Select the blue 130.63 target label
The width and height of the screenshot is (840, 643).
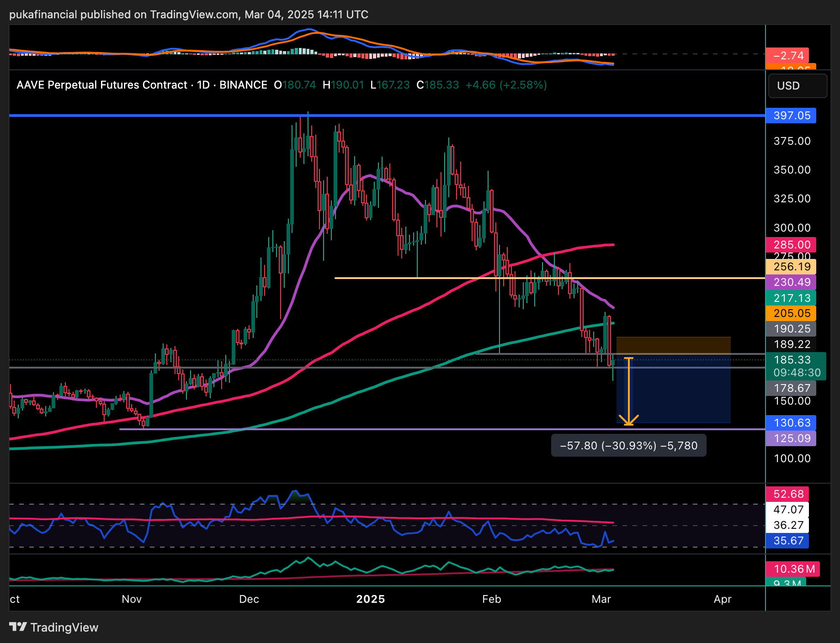click(791, 423)
